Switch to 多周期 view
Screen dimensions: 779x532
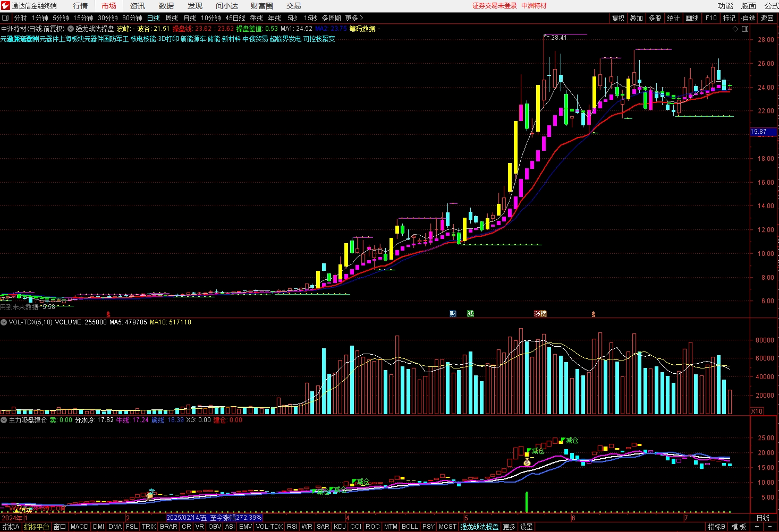pos(331,18)
